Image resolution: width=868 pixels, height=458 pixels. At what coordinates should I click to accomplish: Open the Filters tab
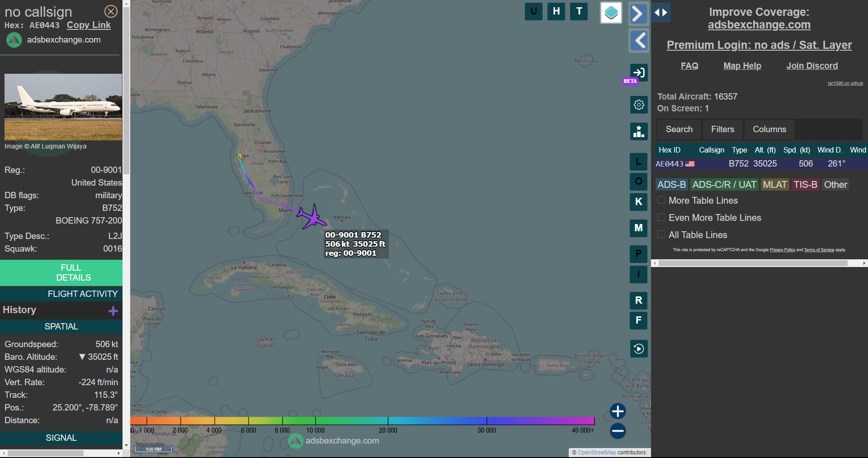722,129
